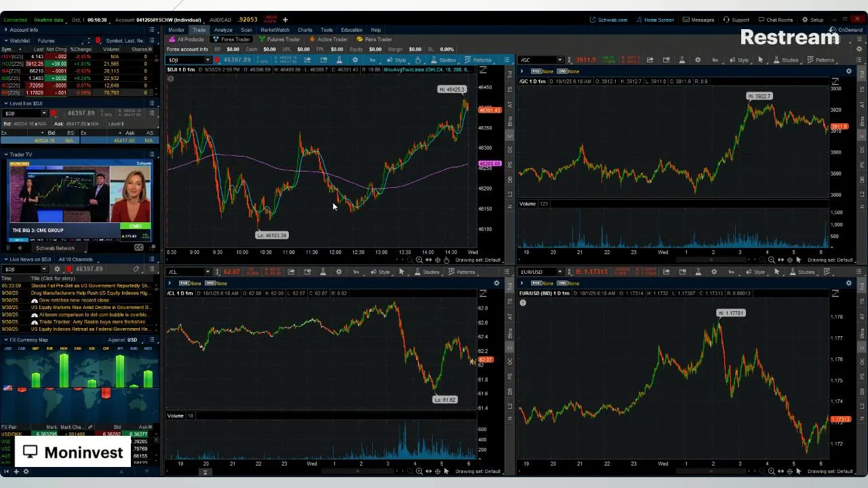Image resolution: width=868 pixels, height=488 pixels.
Task: Read 'Trade Tracker: Amy Raskin' headline
Action: [x=92, y=322]
